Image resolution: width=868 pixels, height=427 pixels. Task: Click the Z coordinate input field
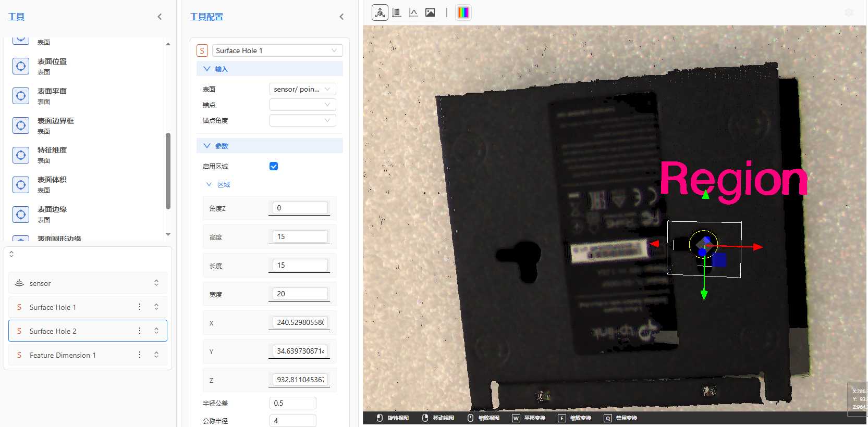(x=301, y=380)
